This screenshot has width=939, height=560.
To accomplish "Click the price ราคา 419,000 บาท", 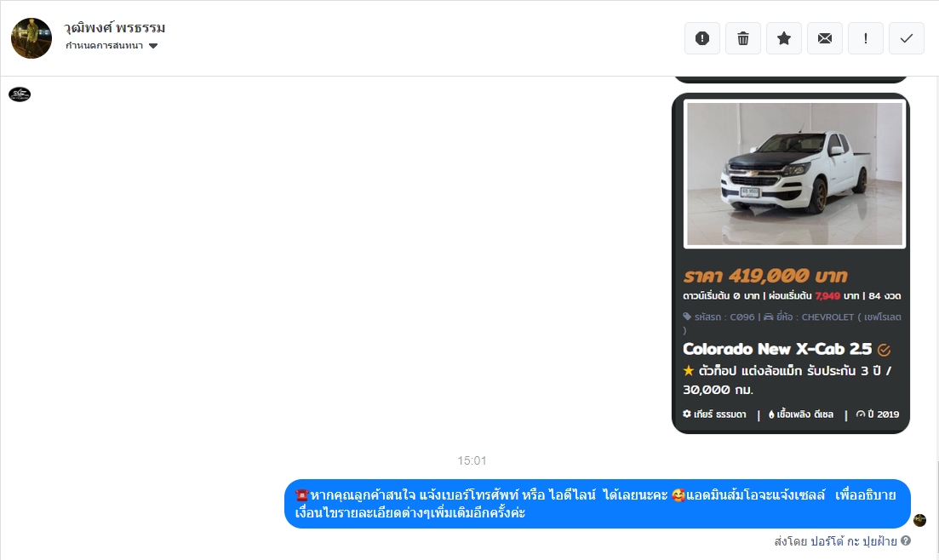I will (765, 276).
